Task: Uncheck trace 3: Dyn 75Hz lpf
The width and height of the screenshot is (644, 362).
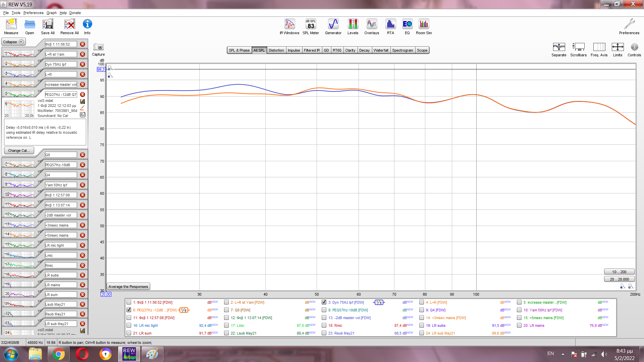Action: pyautogui.click(x=324, y=302)
